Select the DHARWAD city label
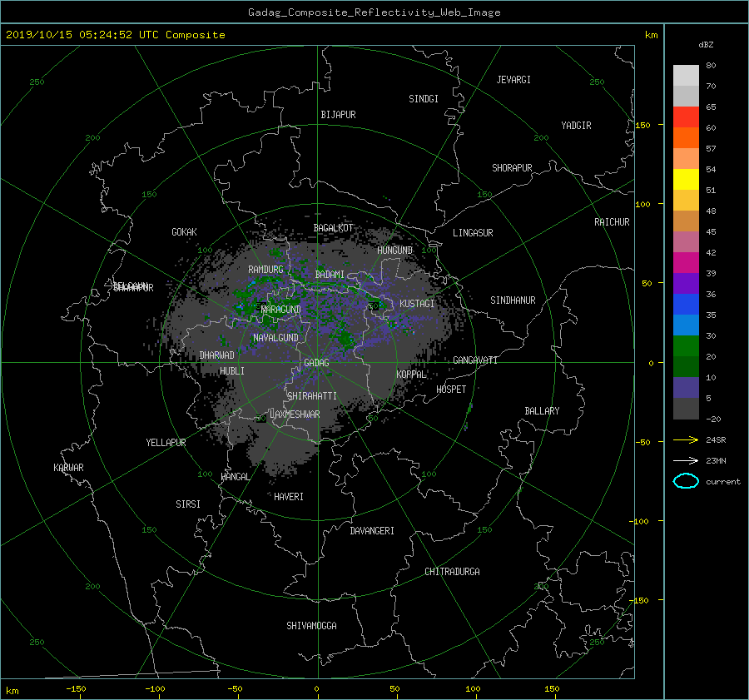The image size is (749, 700). tap(216, 355)
